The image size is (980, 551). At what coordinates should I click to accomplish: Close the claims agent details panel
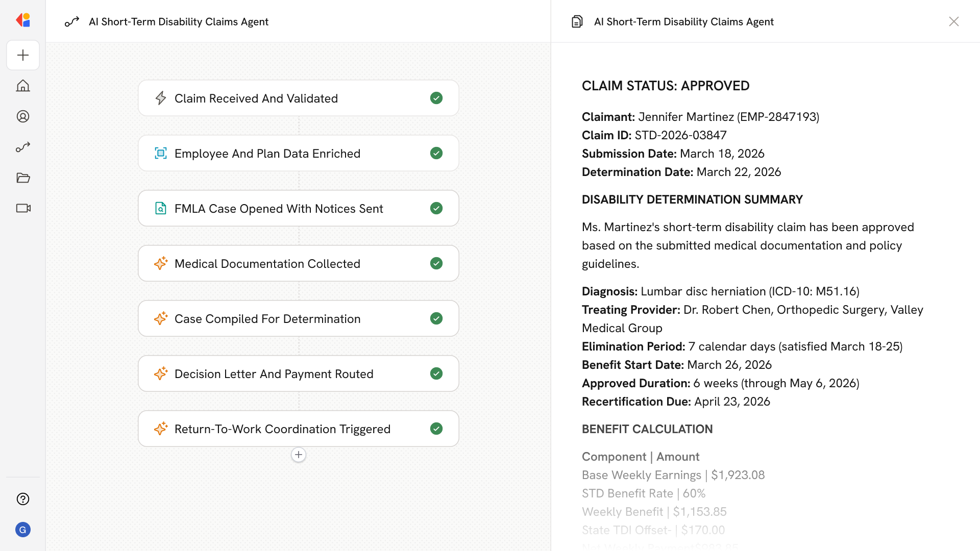953,21
